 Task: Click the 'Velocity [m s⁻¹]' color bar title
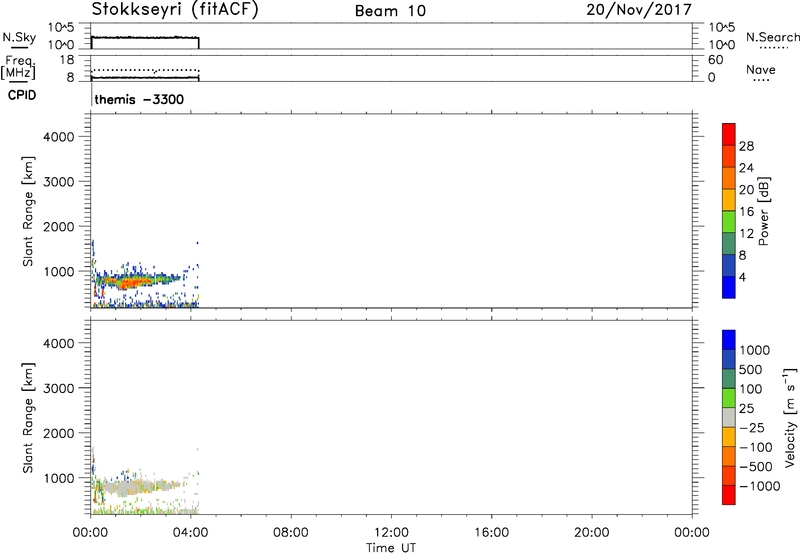point(790,417)
